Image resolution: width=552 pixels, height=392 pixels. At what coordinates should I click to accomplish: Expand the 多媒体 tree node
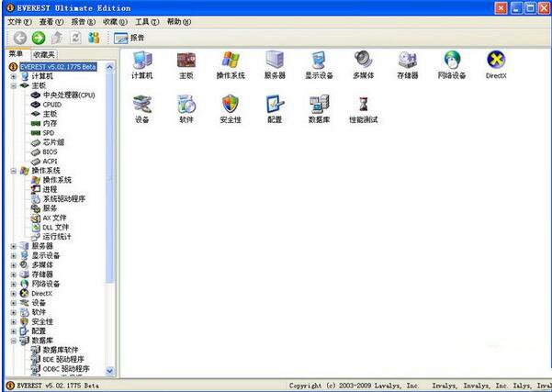pyautogui.click(x=14, y=265)
